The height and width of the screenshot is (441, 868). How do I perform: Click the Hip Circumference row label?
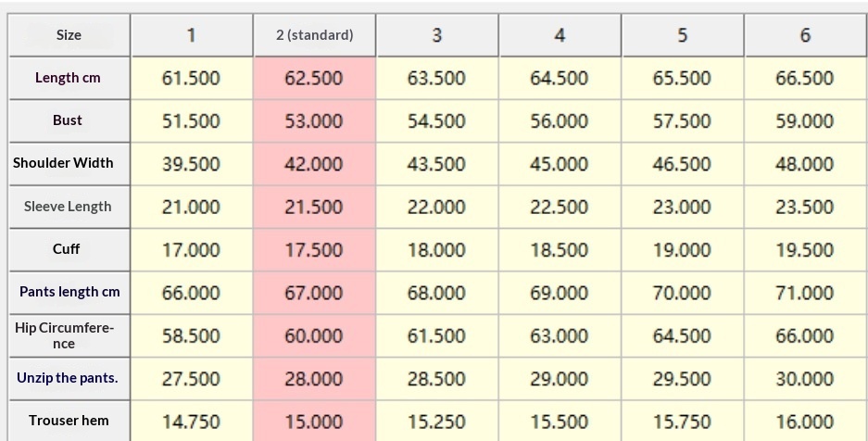coord(64,335)
